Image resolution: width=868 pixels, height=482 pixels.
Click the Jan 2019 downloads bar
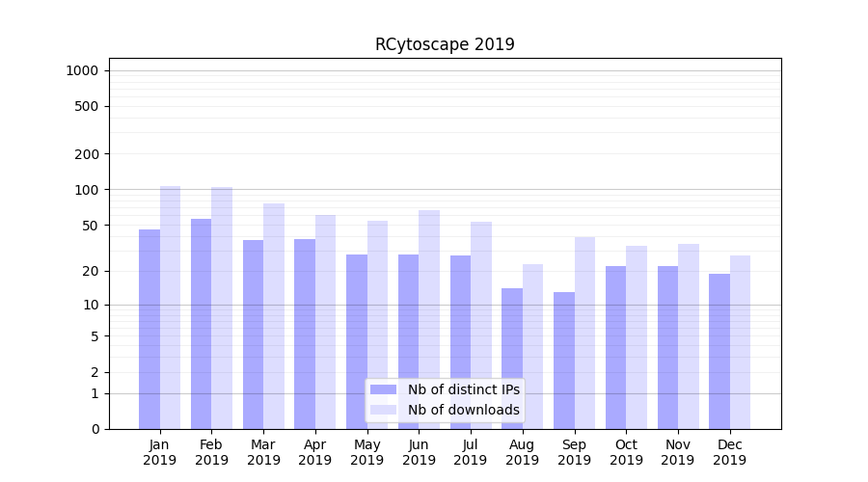[170, 307]
